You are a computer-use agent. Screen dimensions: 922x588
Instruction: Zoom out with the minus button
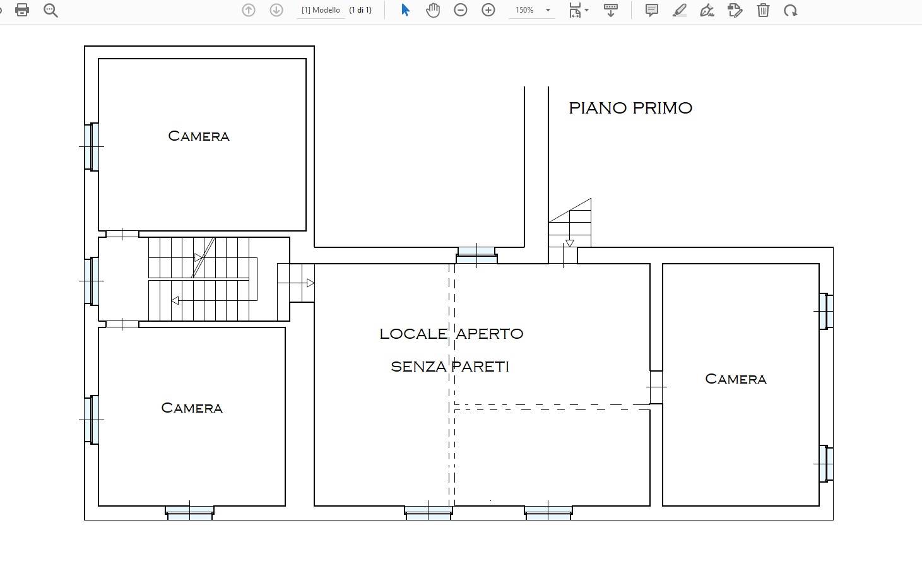coord(461,10)
